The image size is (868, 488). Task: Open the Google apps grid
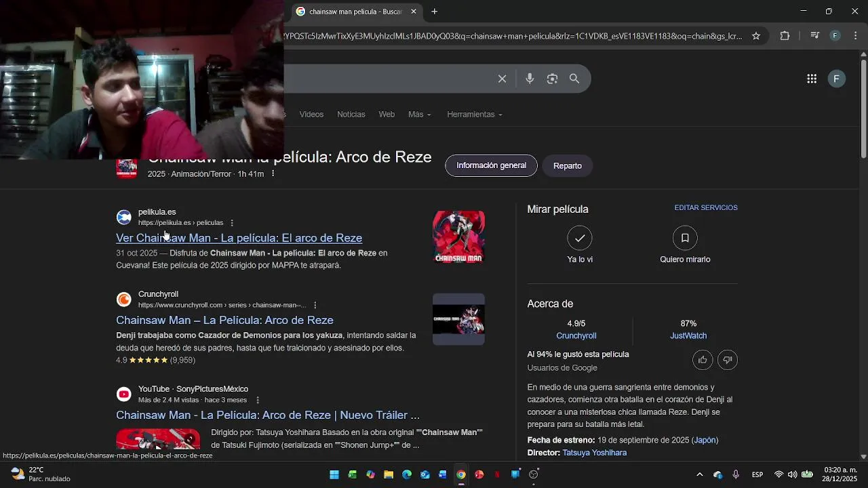812,79
